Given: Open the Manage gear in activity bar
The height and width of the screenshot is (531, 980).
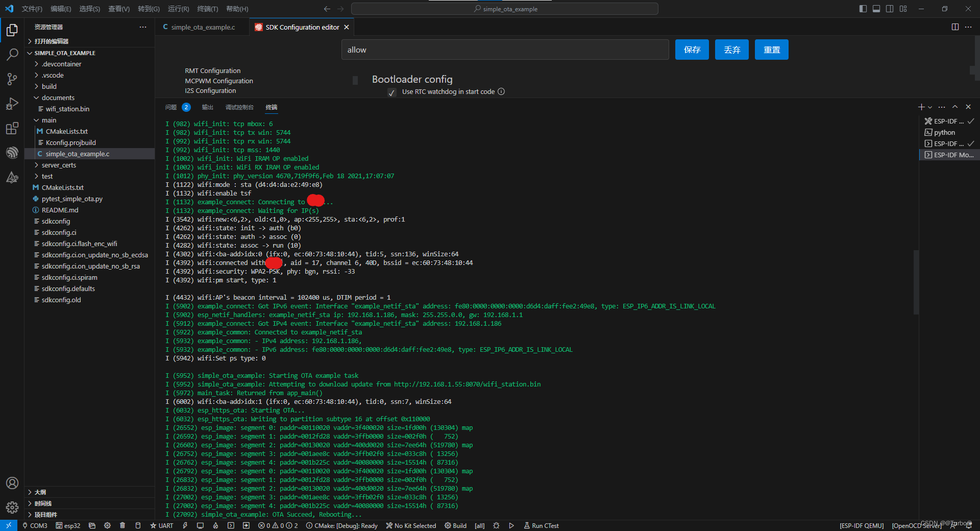Looking at the screenshot, I should point(12,508).
